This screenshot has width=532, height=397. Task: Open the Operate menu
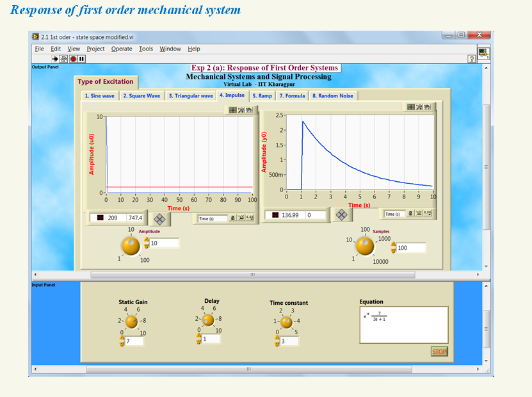pos(122,49)
